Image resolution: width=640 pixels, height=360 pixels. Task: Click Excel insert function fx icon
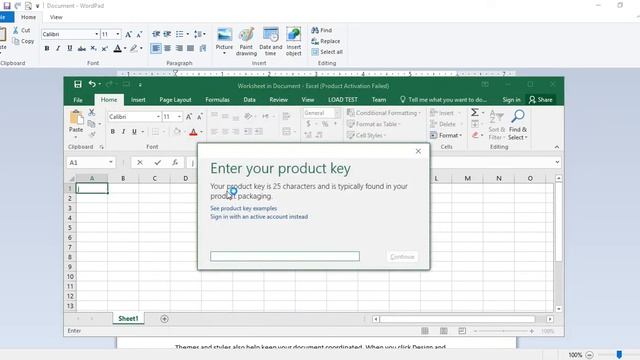175,162
